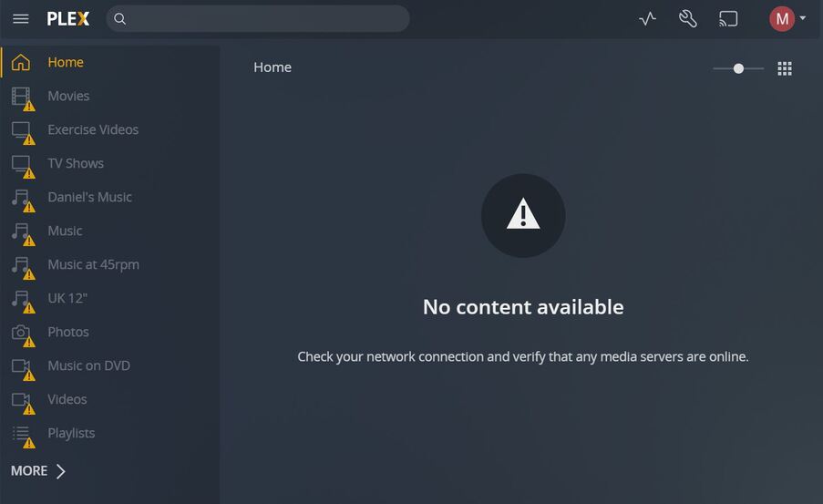Click the Playlists list icon

[21, 434]
